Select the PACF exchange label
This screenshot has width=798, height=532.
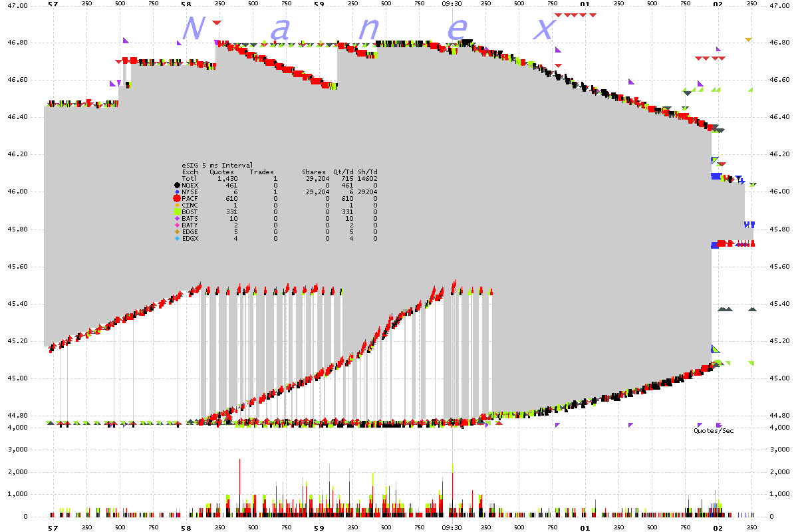pyautogui.click(x=190, y=198)
